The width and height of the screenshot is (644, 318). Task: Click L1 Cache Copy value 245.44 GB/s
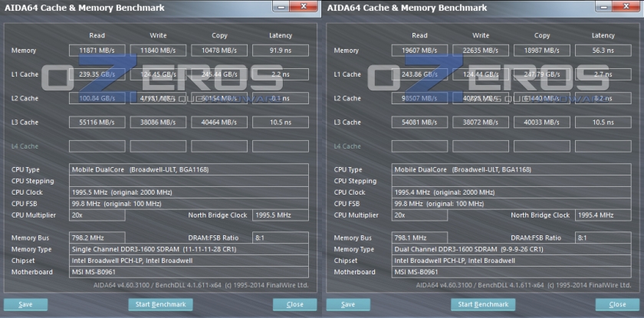(219, 74)
